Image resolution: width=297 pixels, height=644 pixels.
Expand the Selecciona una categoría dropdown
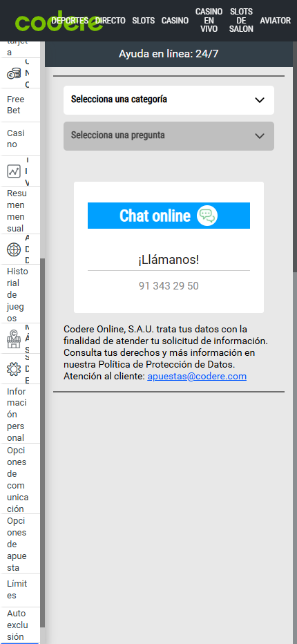pyautogui.click(x=169, y=100)
